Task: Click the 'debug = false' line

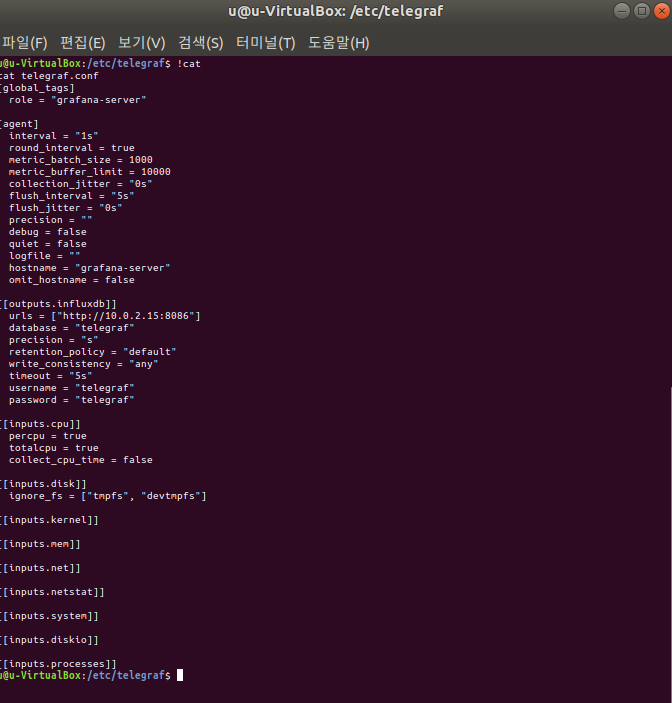Action: pos(48,232)
